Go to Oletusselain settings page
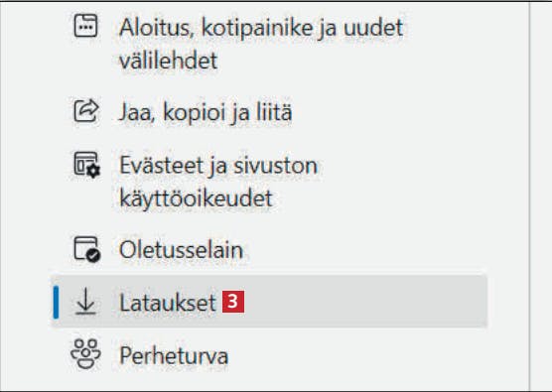The width and height of the screenshot is (552, 392). [x=182, y=250]
